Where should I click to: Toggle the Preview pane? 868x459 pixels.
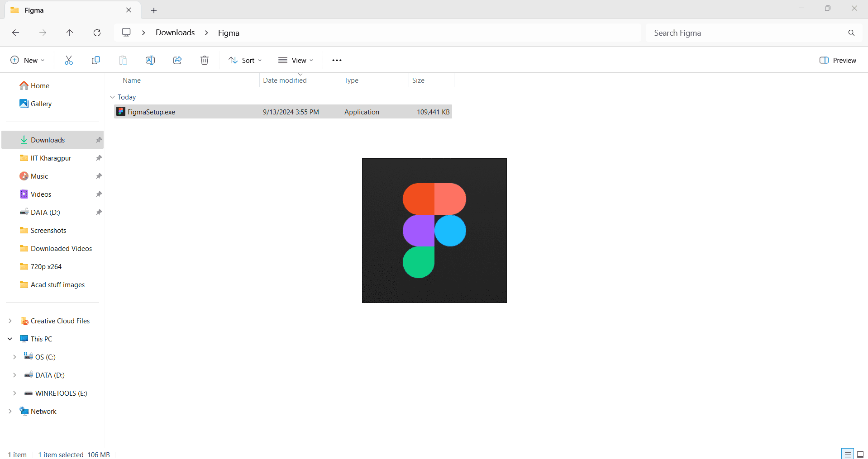click(x=837, y=60)
